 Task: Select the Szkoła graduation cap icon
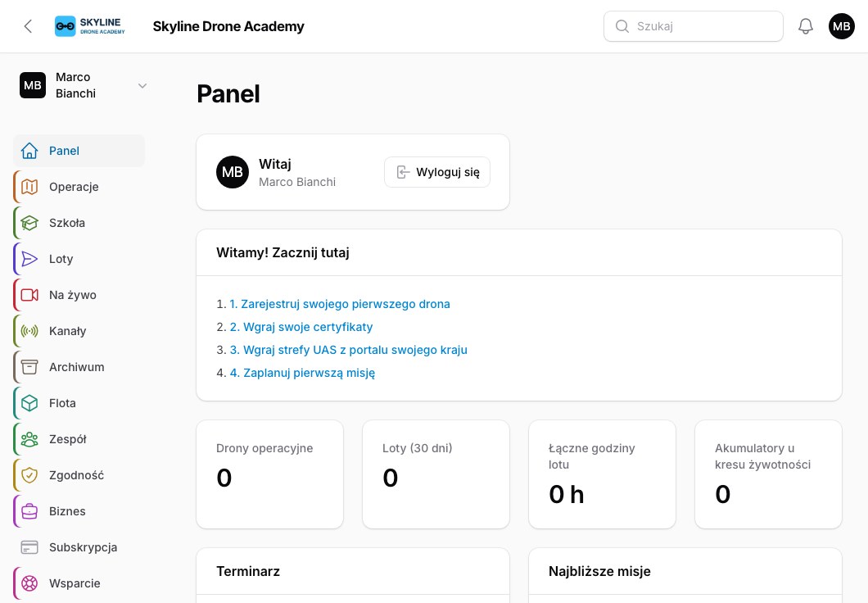pyautogui.click(x=29, y=223)
